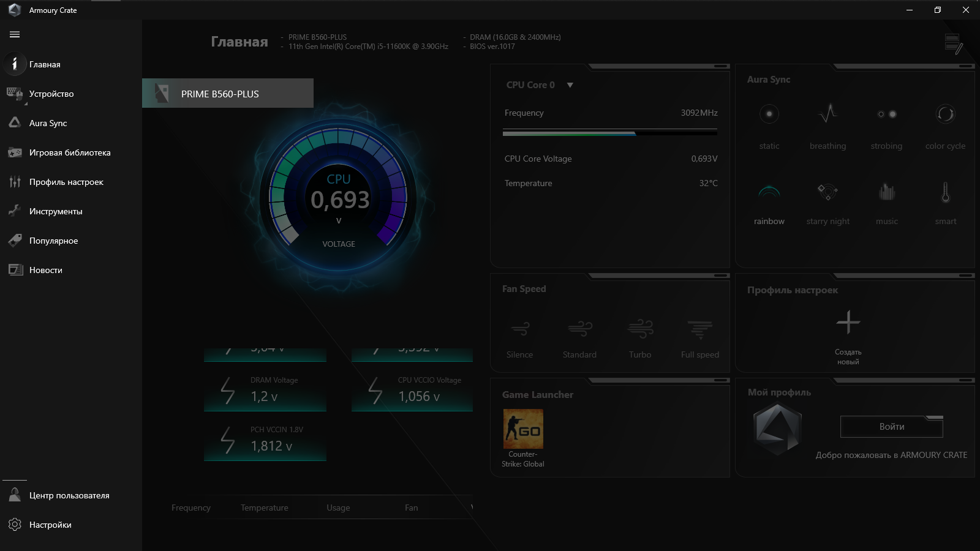Screen dimensions: 980x551
Task: Select starry night Aura effect
Action: point(828,204)
